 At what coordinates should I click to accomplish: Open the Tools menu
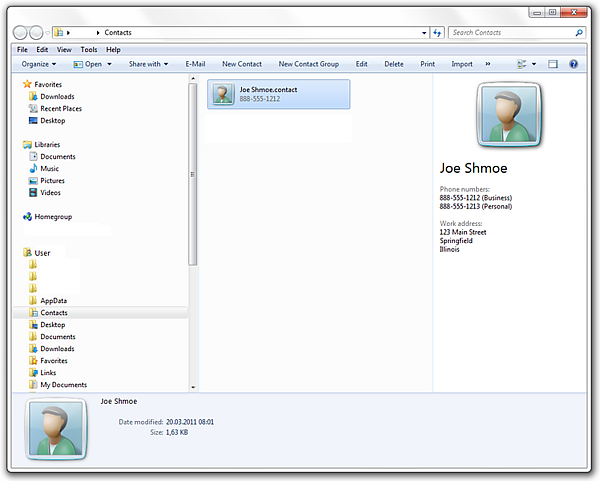[89, 49]
